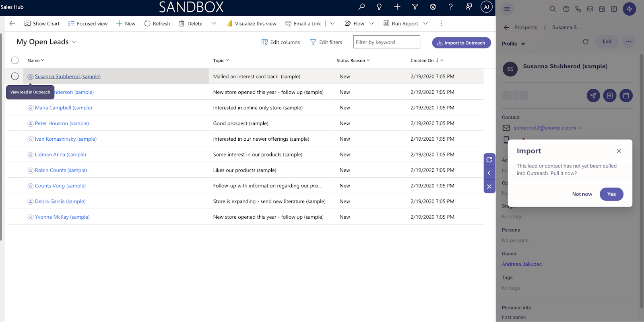644x322 pixels.
Task: Expand the Email a Link options chevron
Action: (332, 23)
